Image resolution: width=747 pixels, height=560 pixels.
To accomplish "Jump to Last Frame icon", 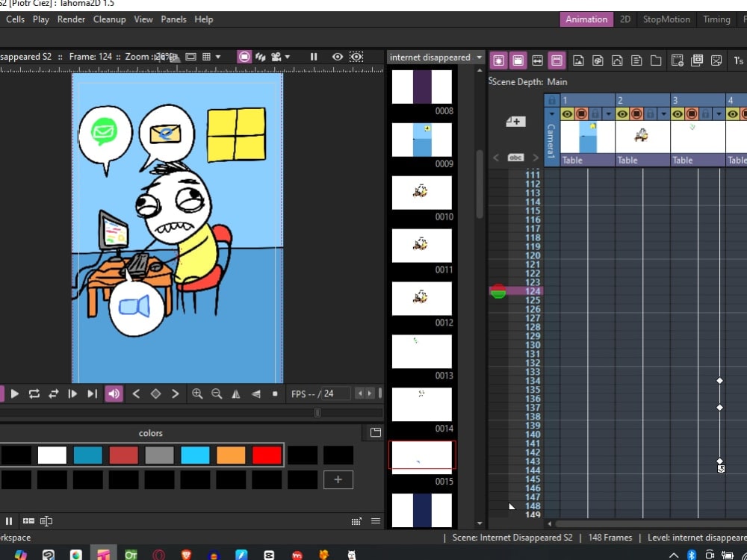I will (x=93, y=393).
